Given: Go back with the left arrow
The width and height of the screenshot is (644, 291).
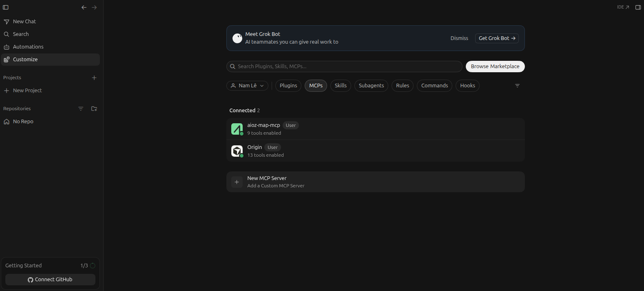Looking at the screenshot, I should 84,7.
